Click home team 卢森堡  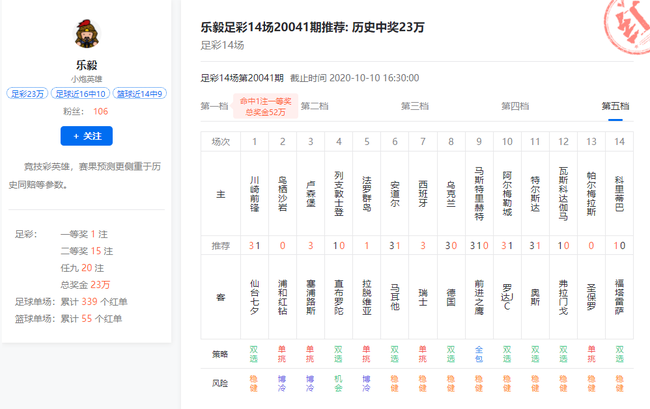[x=310, y=194]
